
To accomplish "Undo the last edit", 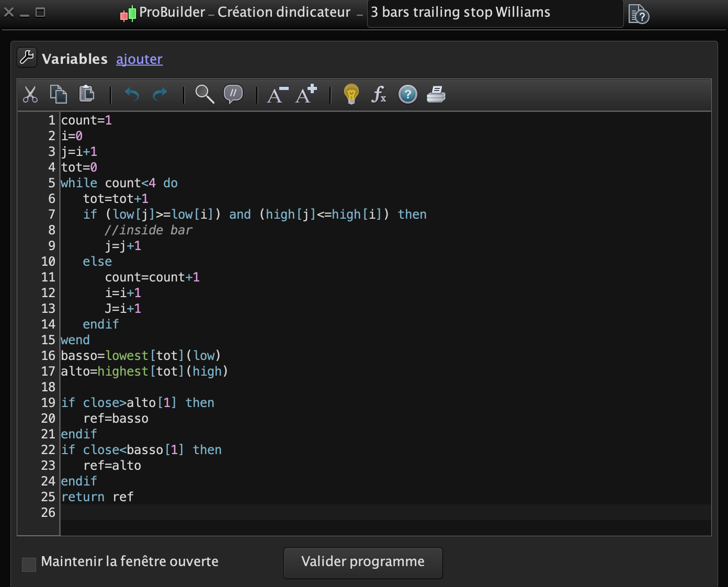I will coord(132,95).
